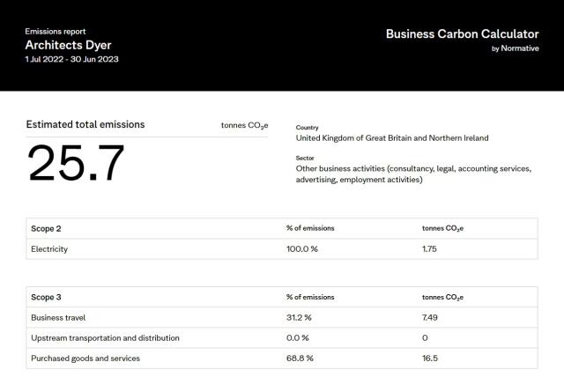Click the by Normative label
This screenshot has width=564, height=392.
point(515,48)
